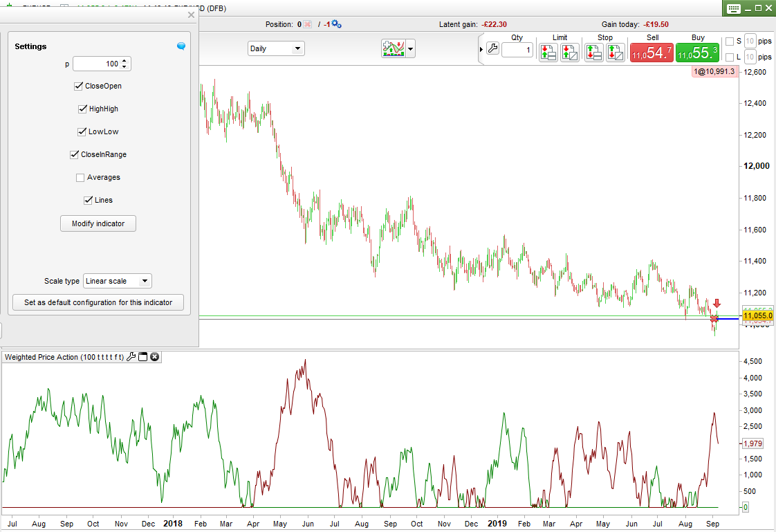Viewport: 776px width, 532px height.
Task: Toggle the HighHigh checkbox
Action: click(82, 109)
